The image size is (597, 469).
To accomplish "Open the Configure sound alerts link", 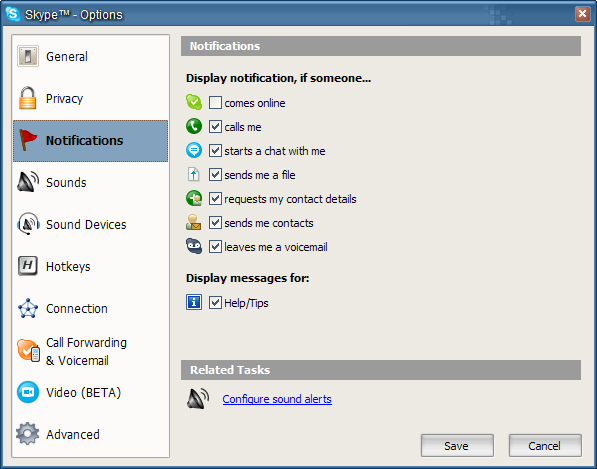I will click(x=277, y=399).
